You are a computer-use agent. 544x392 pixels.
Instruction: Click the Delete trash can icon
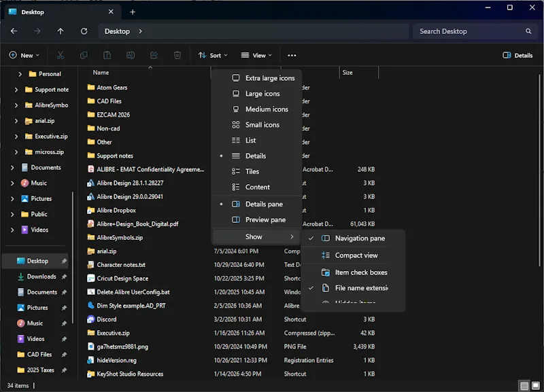coord(177,55)
